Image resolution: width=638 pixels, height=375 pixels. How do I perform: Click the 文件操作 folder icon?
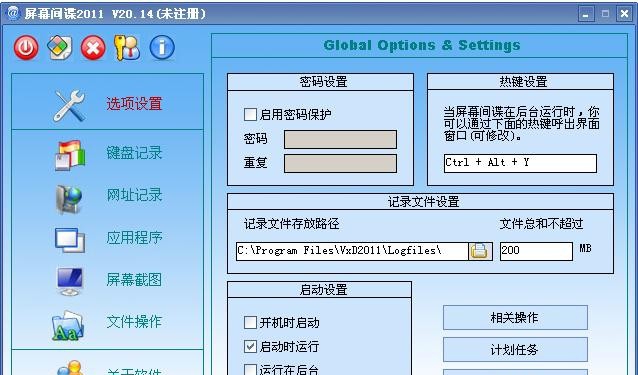click(68, 325)
